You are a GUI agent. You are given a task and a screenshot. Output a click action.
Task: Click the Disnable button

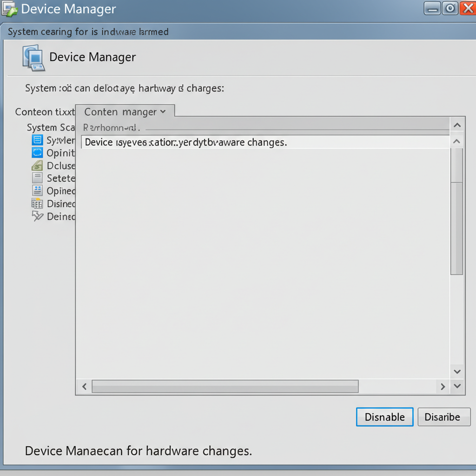384,417
